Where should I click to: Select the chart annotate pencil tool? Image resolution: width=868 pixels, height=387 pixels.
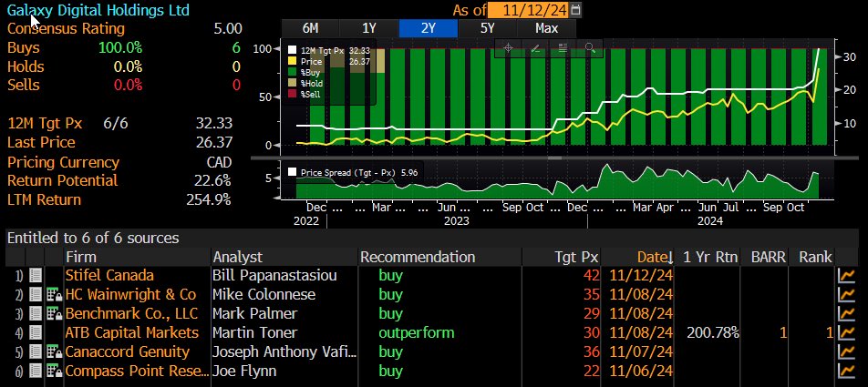point(535,48)
